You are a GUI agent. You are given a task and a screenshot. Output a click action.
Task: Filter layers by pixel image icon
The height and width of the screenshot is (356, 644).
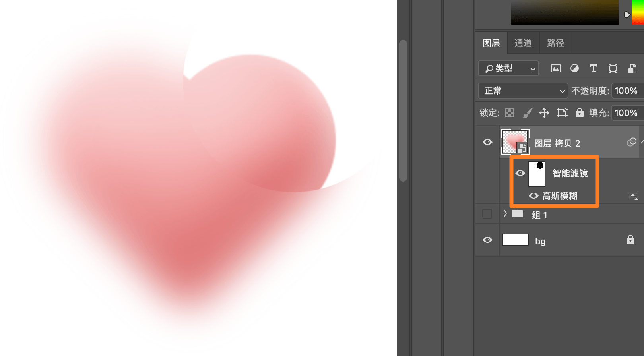555,68
